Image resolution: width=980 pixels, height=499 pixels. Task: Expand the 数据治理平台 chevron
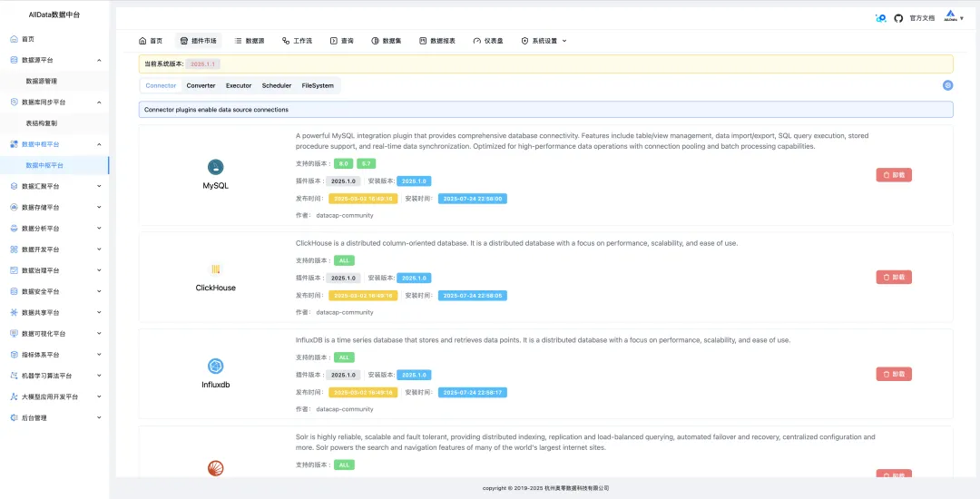click(100, 270)
